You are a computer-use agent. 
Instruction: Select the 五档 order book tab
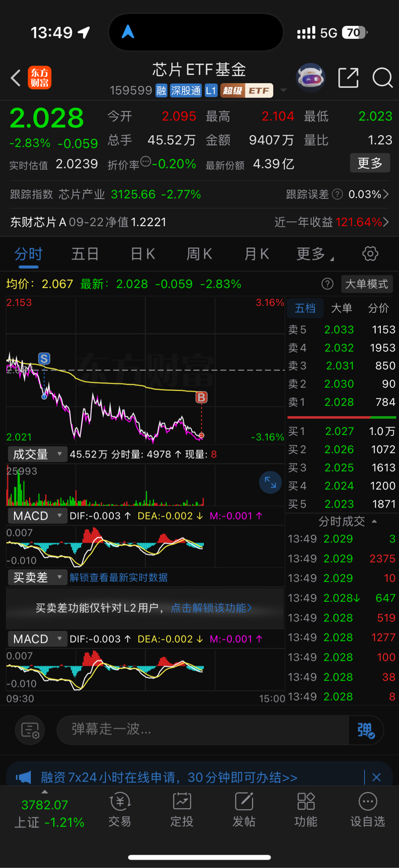[305, 308]
